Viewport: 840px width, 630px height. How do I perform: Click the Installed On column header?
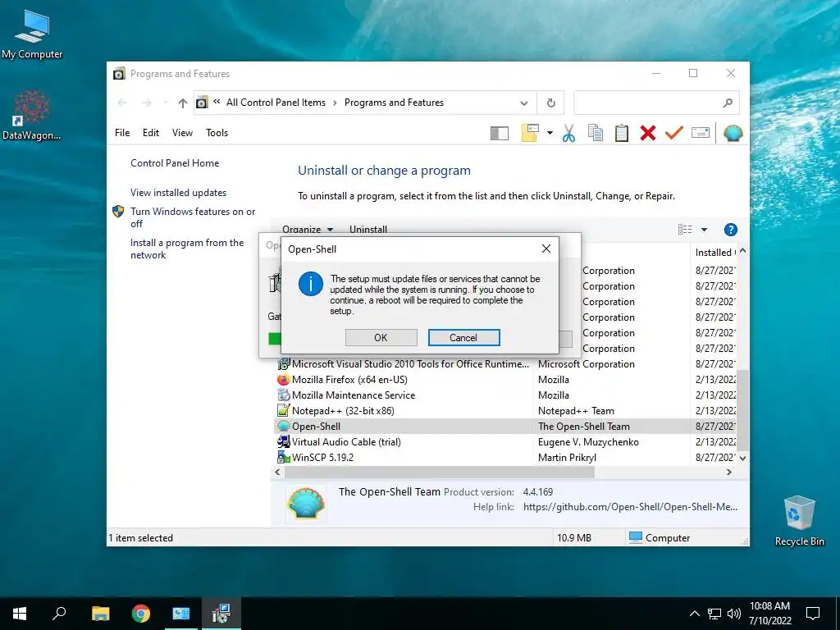[714, 252]
